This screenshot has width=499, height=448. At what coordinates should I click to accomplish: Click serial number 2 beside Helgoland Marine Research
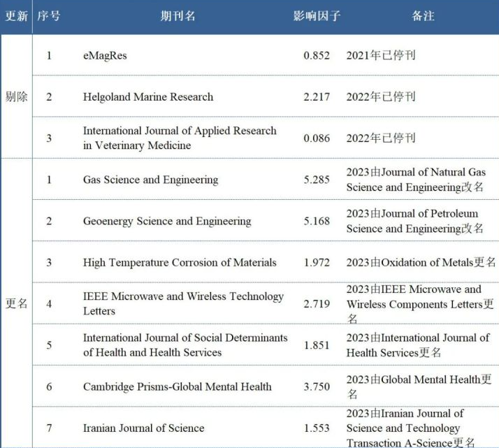[x=49, y=96]
